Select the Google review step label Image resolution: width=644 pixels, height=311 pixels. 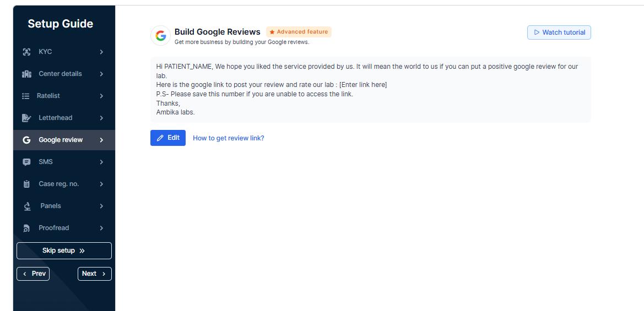[61, 140]
